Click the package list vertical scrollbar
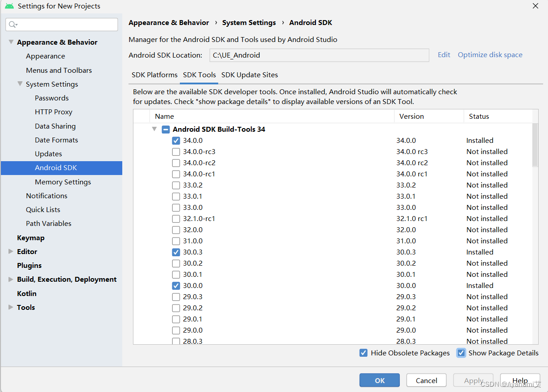548x392 pixels. click(x=535, y=145)
